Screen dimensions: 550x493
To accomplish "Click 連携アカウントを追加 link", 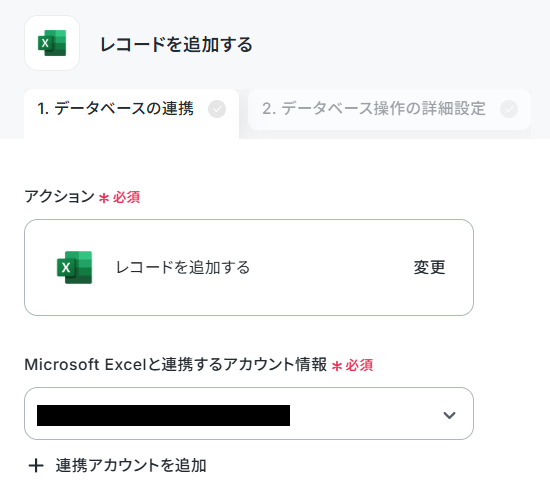I will pos(131,466).
